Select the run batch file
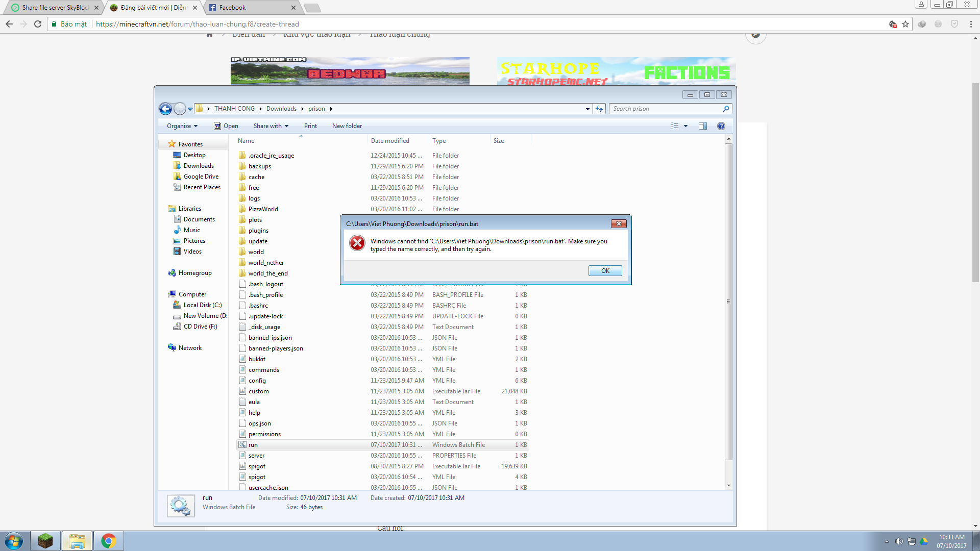The height and width of the screenshot is (551, 980). [253, 445]
